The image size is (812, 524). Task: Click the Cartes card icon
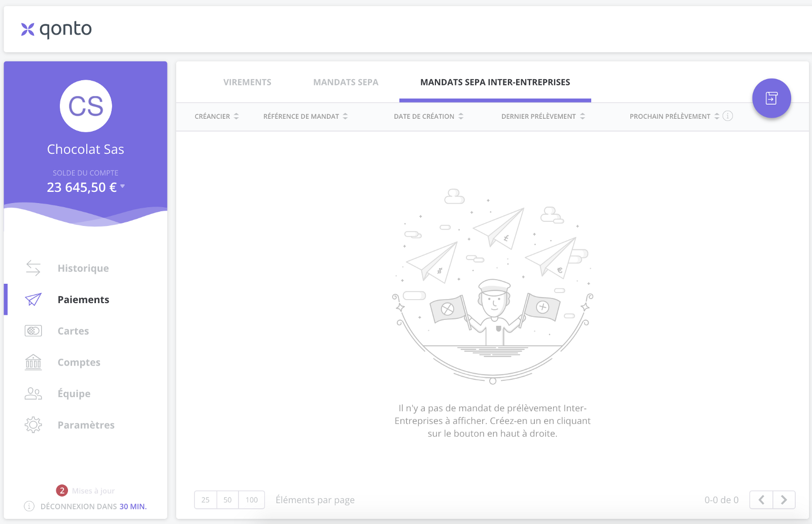[33, 331]
